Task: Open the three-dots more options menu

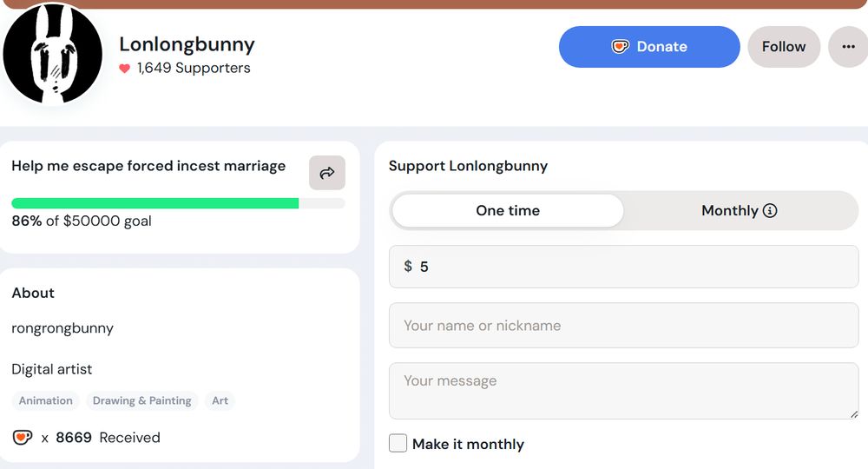Action: (848, 47)
